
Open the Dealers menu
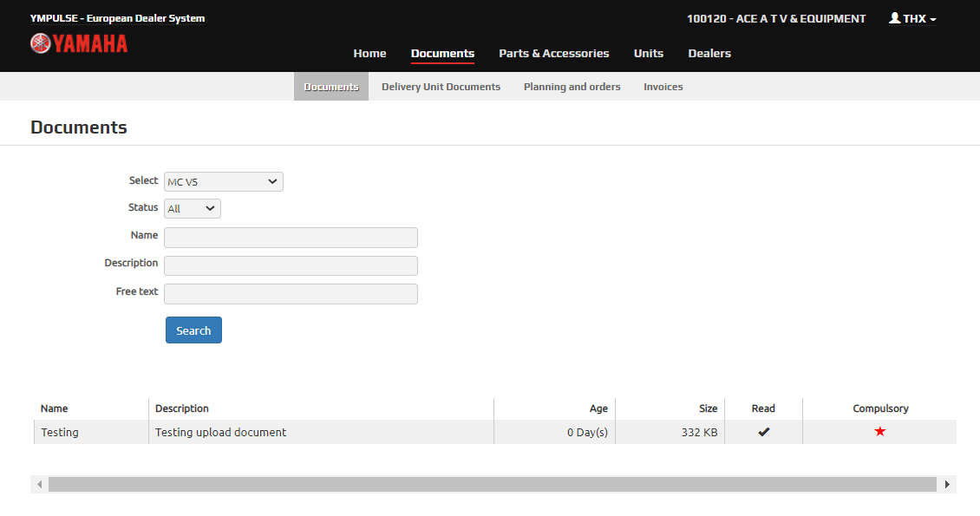tap(709, 54)
